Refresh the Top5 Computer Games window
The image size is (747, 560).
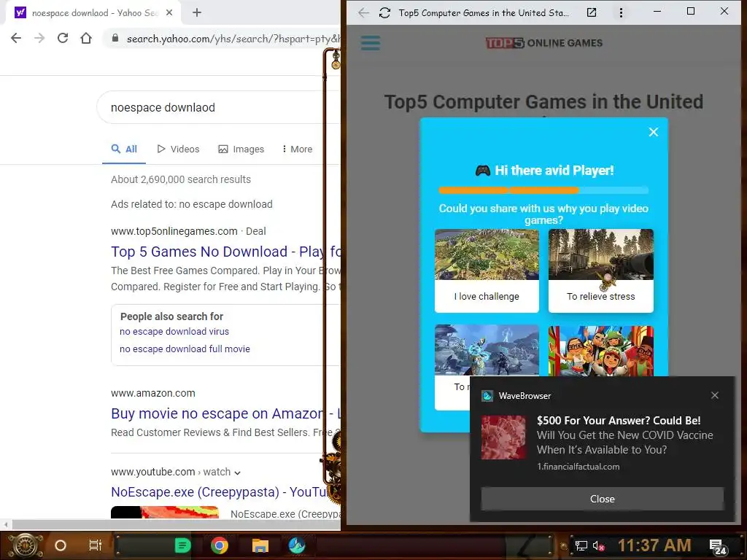(385, 13)
